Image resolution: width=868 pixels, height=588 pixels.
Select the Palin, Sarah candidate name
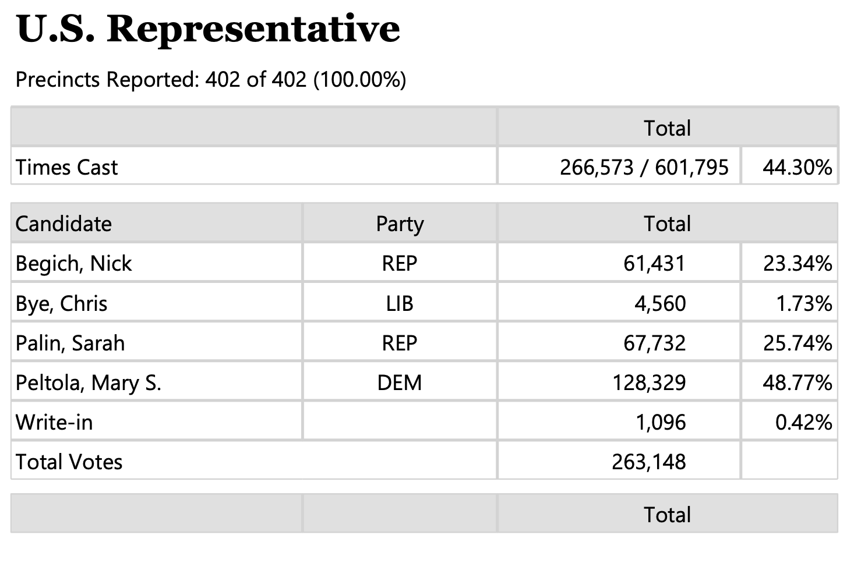70,343
